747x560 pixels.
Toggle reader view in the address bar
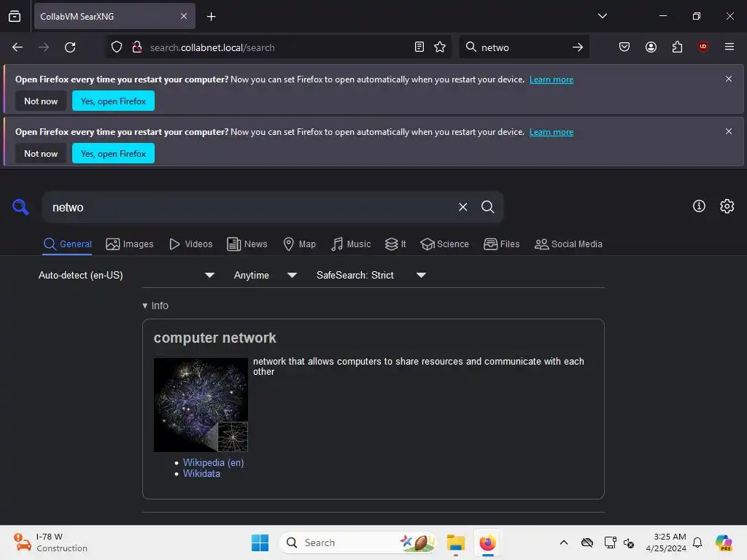419,47
